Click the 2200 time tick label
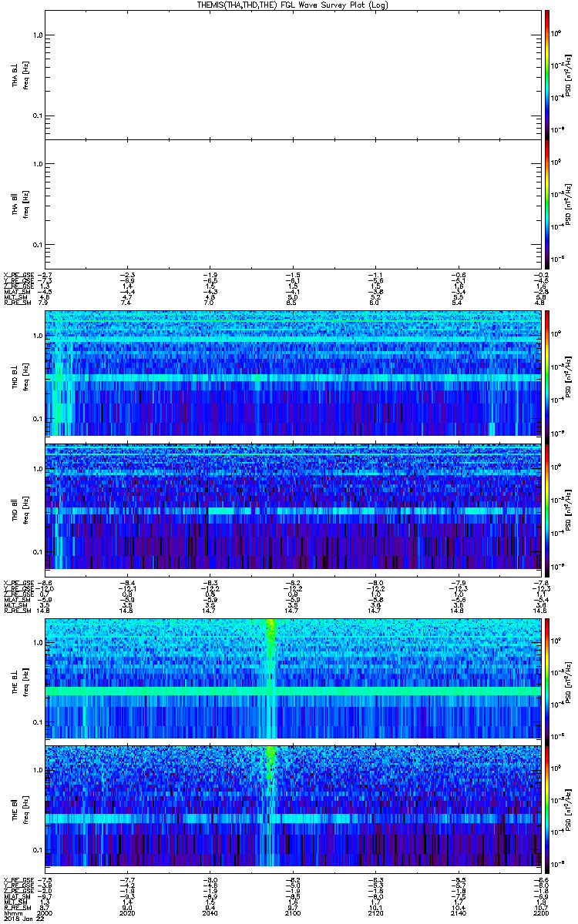Screen dimensions: 578x924 coord(539,912)
